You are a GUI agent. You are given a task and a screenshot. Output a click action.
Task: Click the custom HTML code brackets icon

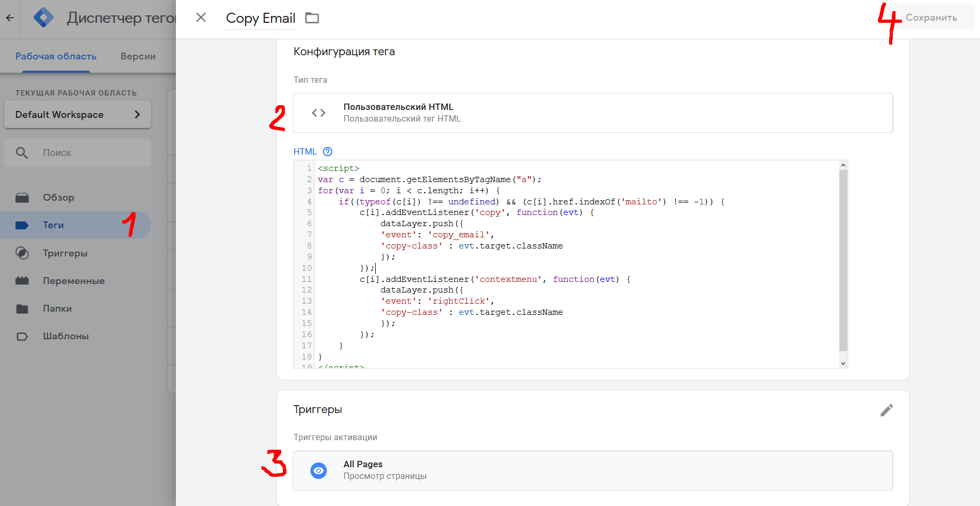click(x=318, y=113)
